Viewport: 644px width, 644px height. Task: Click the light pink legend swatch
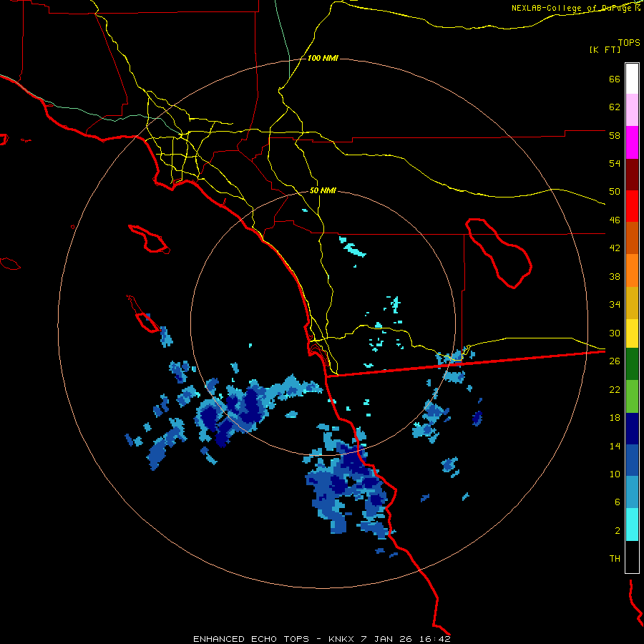[x=632, y=109]
